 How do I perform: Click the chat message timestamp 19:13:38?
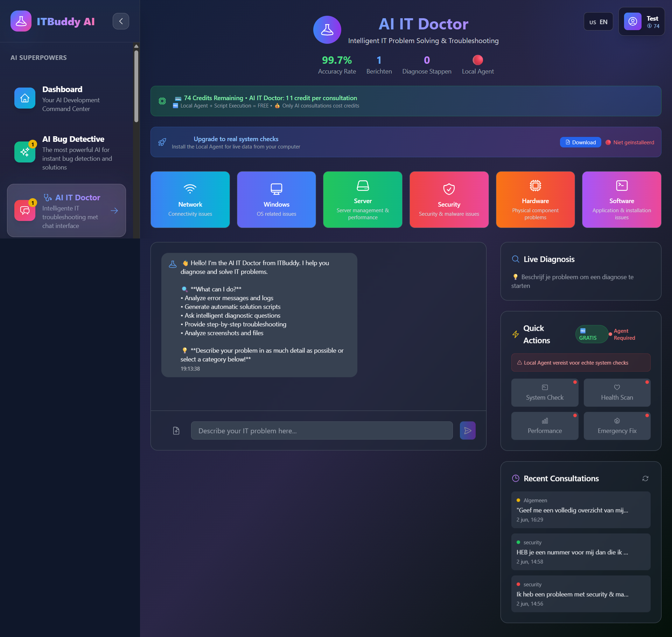click(190, 369)
